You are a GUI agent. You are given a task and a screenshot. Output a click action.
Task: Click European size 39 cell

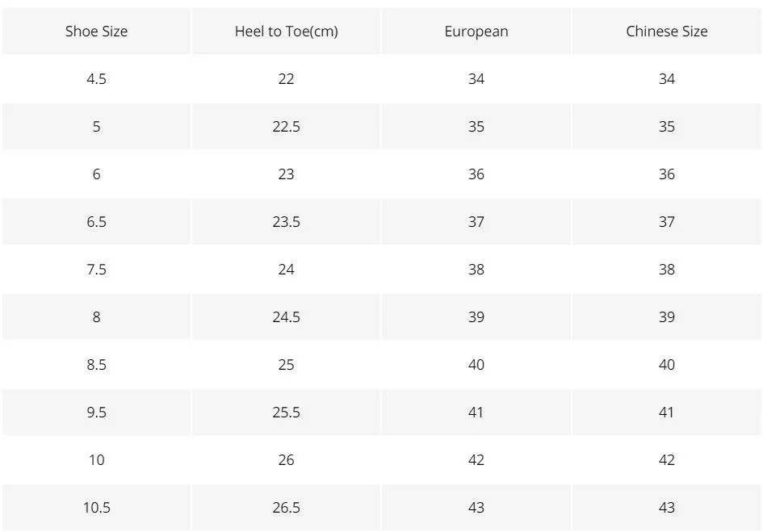click(476, 317)
